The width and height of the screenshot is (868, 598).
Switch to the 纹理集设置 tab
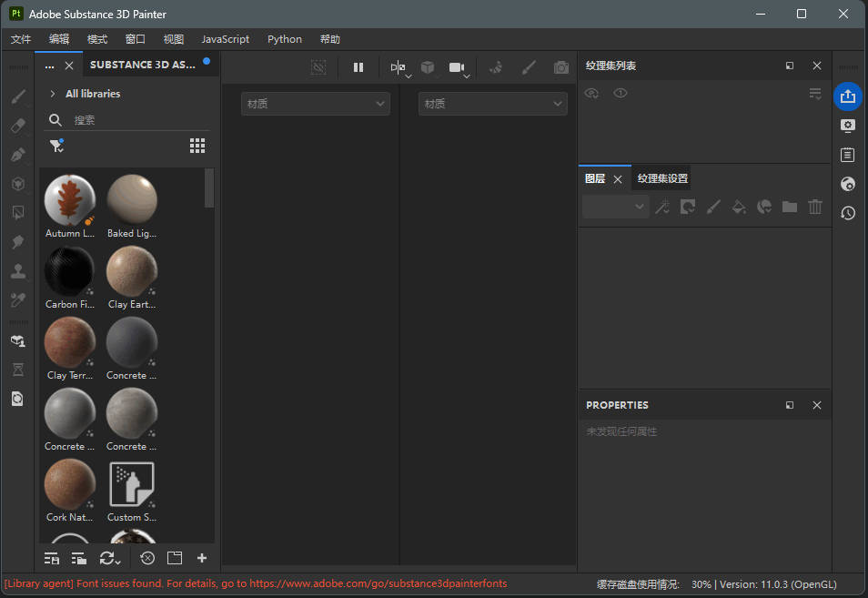(662, 178)
